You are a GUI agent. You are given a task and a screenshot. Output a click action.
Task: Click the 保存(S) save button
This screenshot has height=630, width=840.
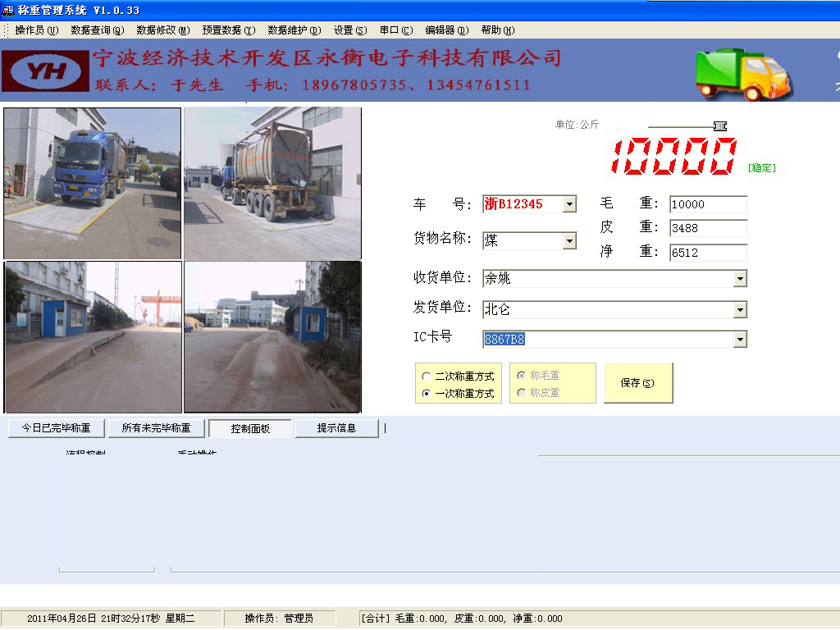[x=638, y=382]
